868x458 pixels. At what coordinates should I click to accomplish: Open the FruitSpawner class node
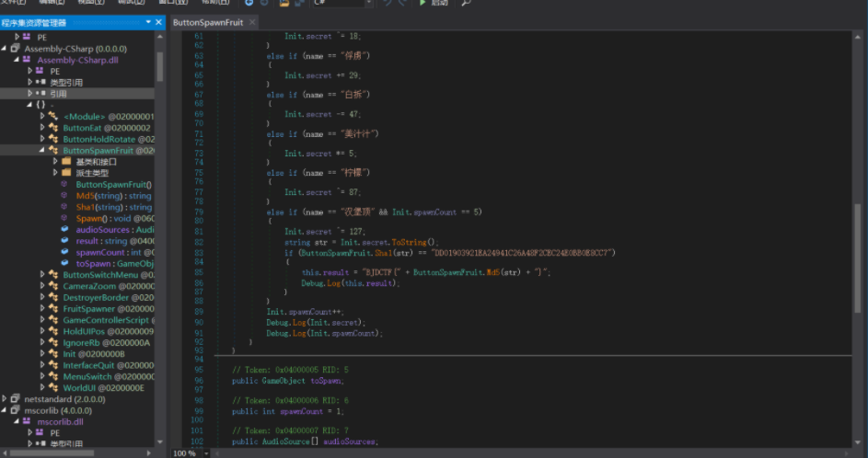(109, 309)
